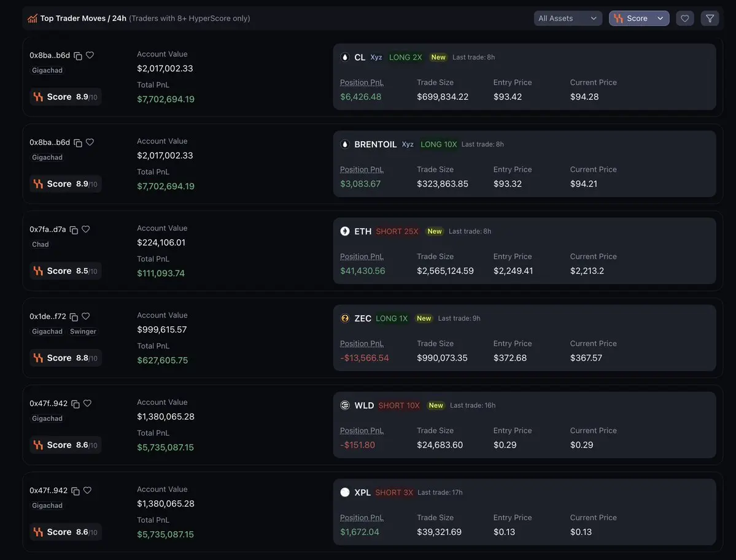The width and height of the screenshot is (736, 560).
Task: Favorite trader 0x8ba..b6d in the BRENTOIL row
Action: point(90,142)
